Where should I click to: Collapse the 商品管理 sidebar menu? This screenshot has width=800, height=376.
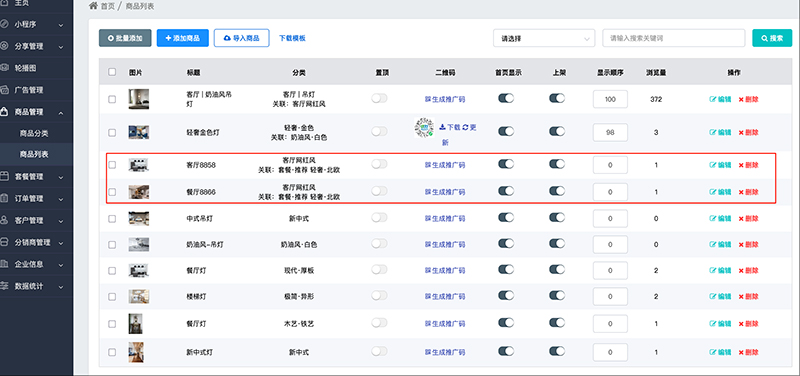click(61, 112)
